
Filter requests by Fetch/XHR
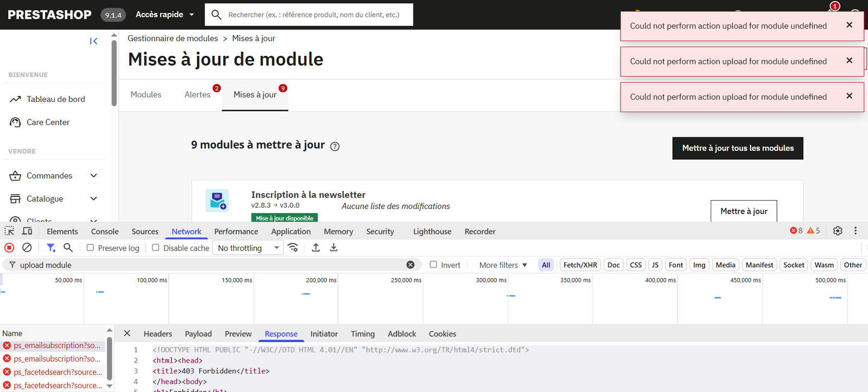pyautogui.click(x=580, y=265)
